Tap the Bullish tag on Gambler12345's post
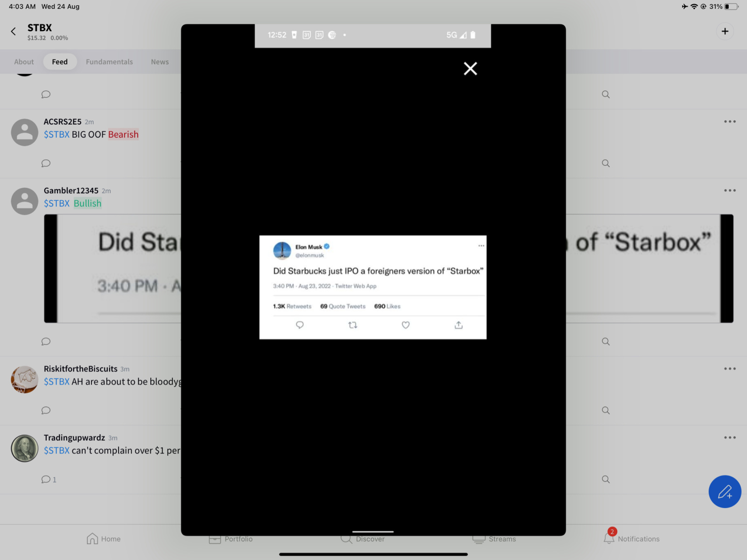 coord(87,203)
